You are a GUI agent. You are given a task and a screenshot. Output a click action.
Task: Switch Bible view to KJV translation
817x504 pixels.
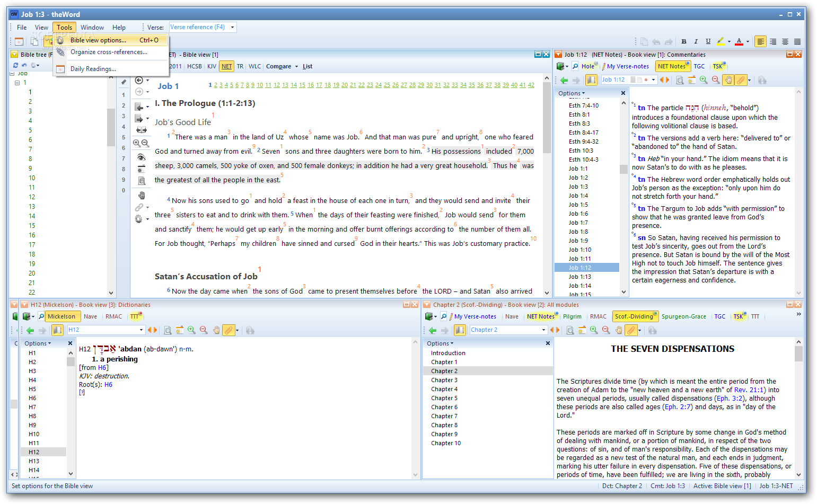tap(212, 66)
